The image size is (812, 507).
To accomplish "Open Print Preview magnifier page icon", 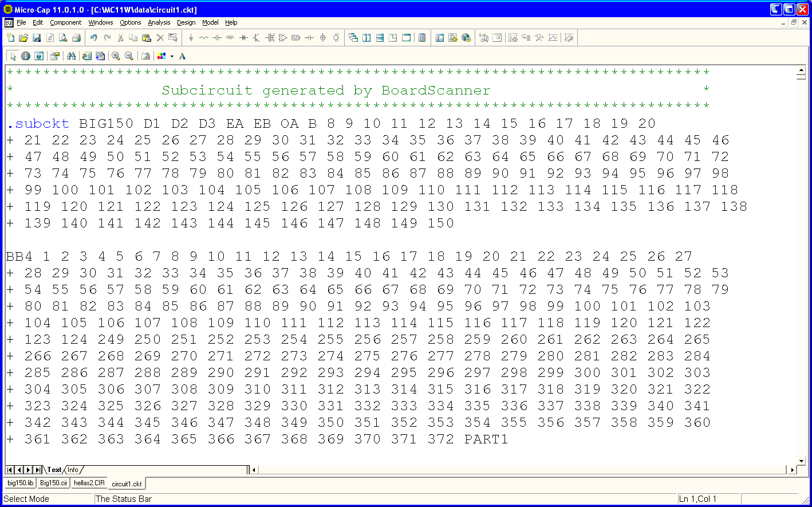I will point(63,38).
